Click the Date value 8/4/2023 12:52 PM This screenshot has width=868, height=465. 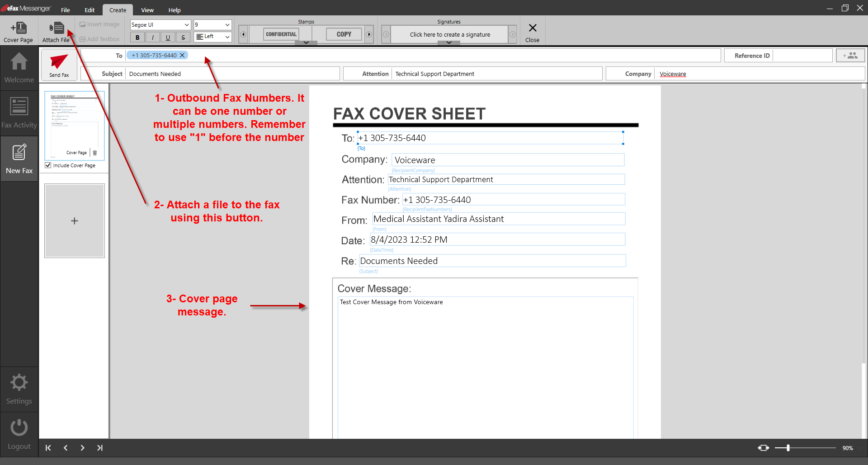tap(497, 240)
